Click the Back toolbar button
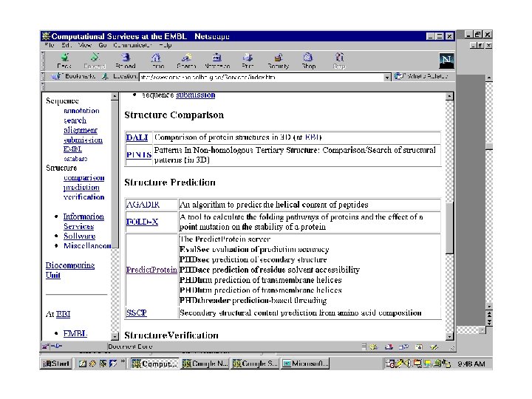This screenshot has width=532, height=399. coord(64,61)
